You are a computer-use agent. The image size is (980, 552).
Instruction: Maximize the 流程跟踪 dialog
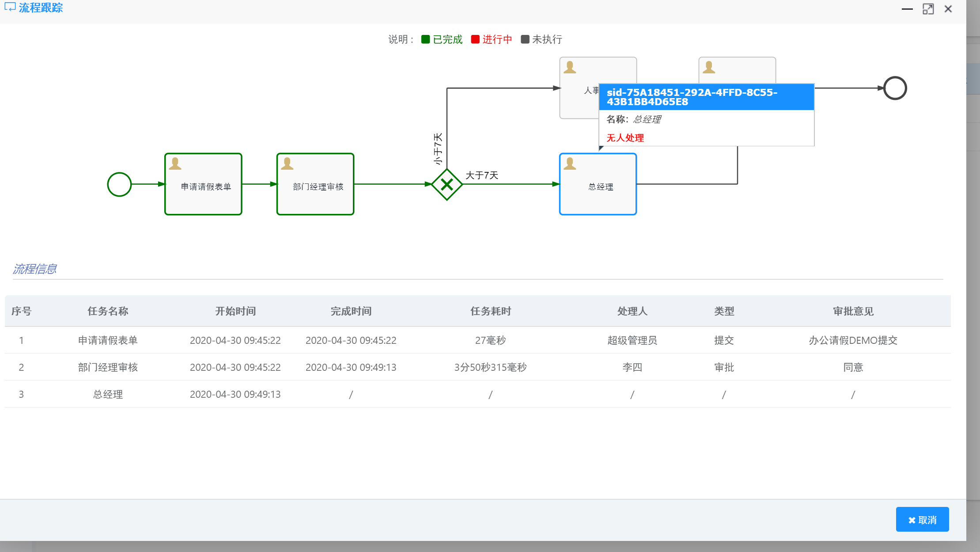tap(928, 9)
